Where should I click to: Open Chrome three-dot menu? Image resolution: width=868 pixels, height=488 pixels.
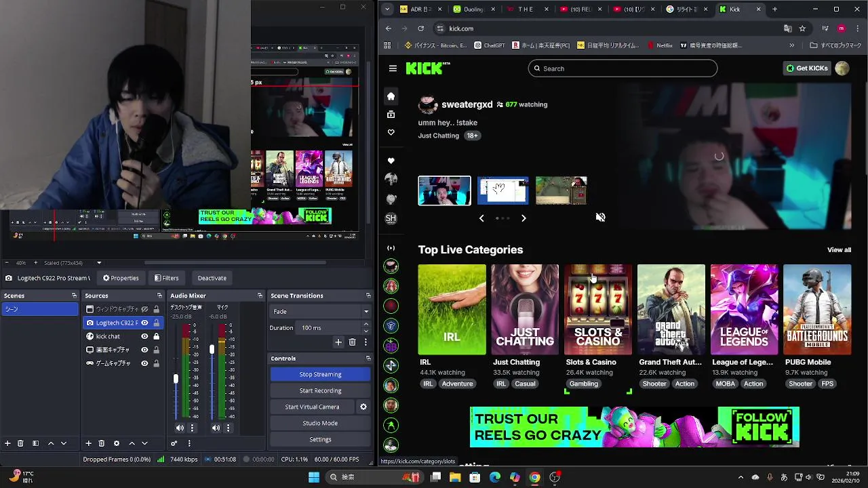click(x=856, y=28)
